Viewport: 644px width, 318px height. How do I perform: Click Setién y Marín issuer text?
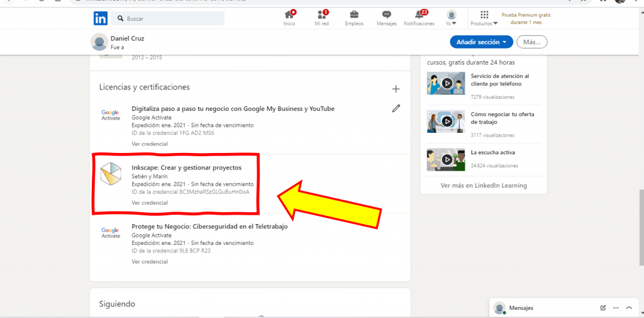(150, 176)
